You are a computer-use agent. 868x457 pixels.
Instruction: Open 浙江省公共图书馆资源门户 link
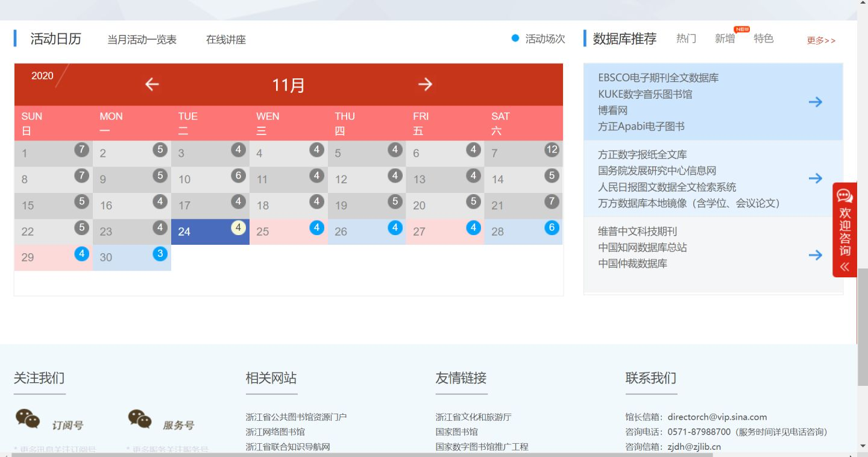click(296, 417)
